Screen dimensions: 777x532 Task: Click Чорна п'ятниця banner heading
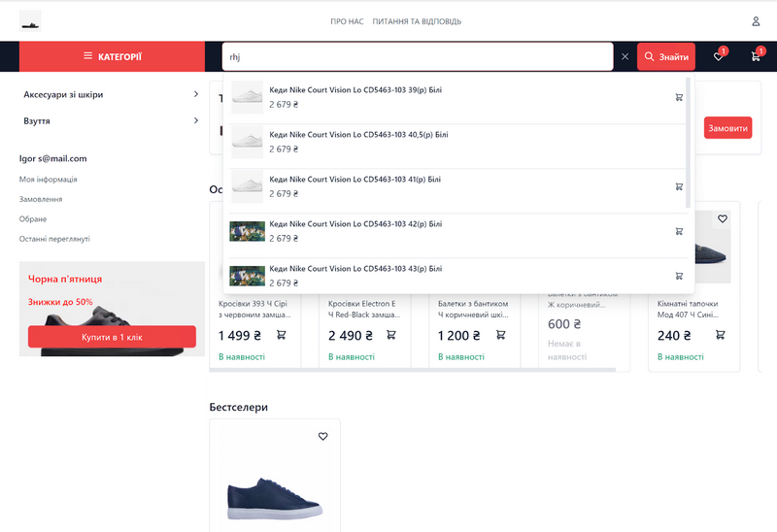[65, 279]
